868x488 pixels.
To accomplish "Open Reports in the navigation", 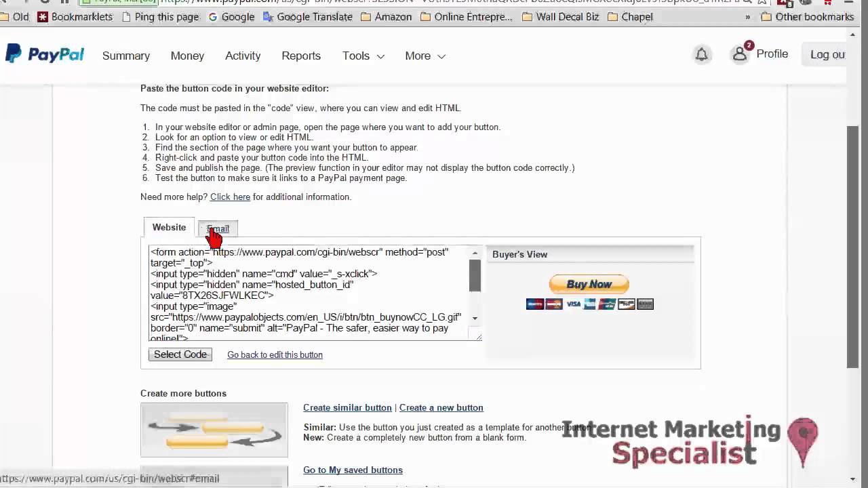I will click(x=301, y=56).
